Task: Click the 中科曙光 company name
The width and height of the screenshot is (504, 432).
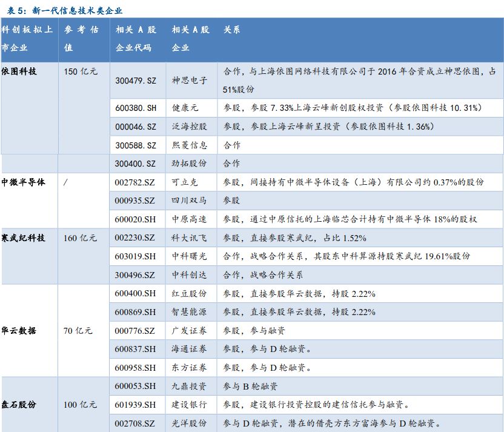Action: [190, 256]
